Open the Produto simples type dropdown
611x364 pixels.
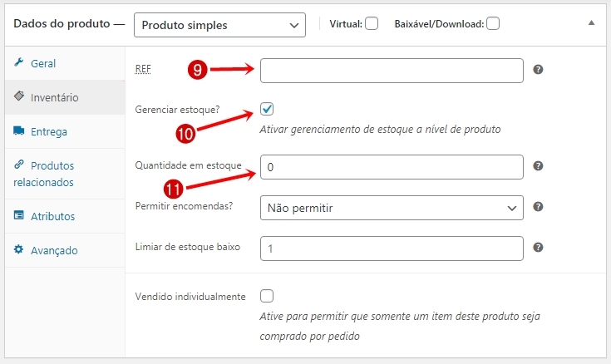[x=219, y=25]
